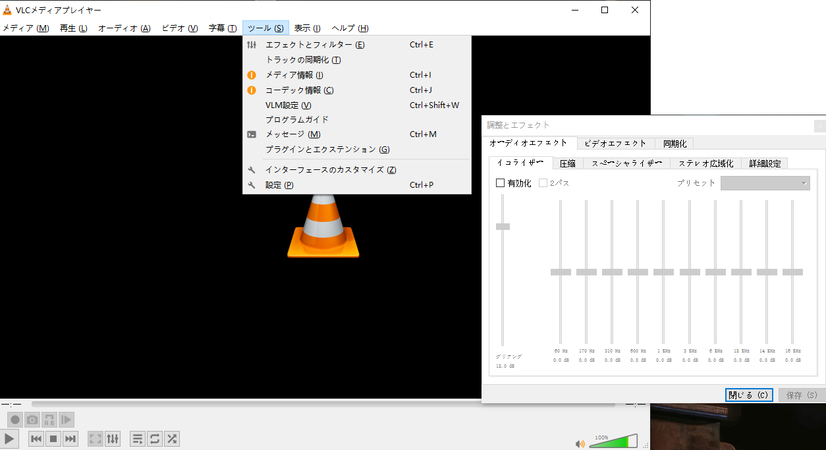Open the オーディオ (A) menu
Screen dimensions: 826x450
click(124, 28)
